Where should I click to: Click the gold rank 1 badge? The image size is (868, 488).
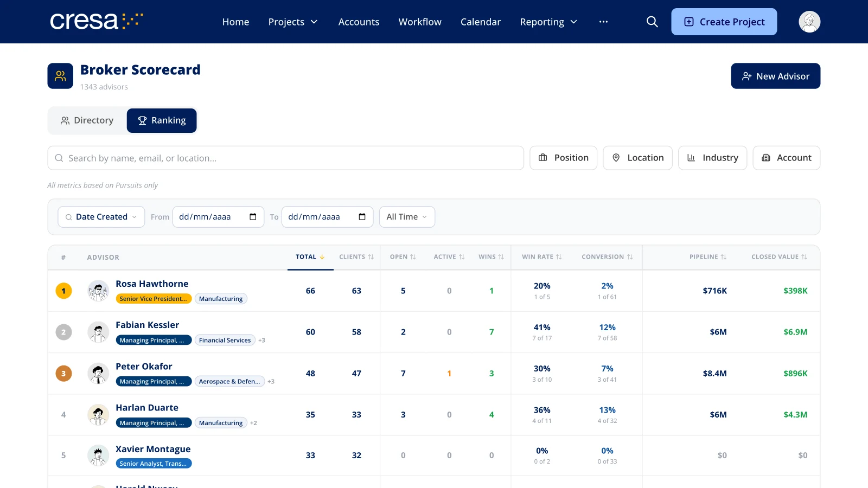[x=63, y=291]
